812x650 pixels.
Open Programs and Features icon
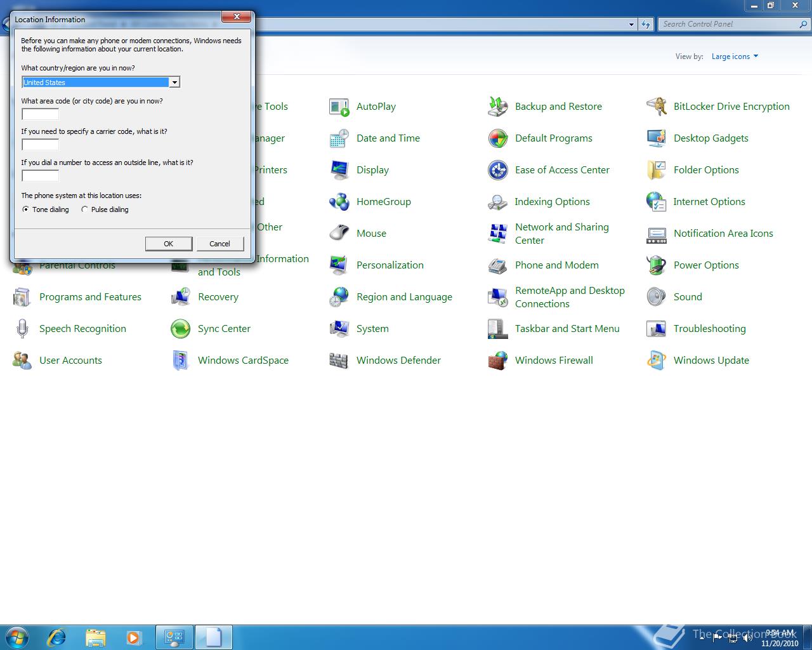click(22, 297)
